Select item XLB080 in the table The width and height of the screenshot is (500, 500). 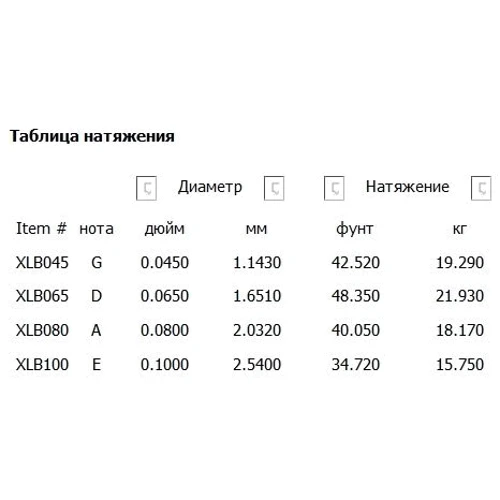[x=42, y=330]
